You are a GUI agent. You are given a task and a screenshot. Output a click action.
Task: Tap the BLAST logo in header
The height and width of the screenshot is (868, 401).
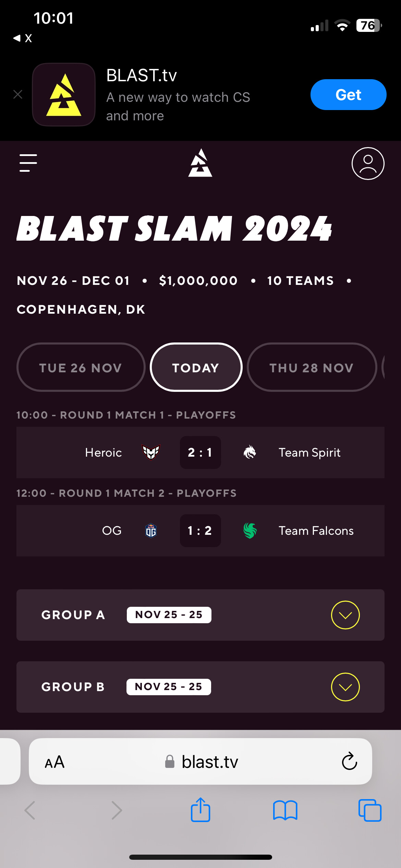click(x=200, y=163)
